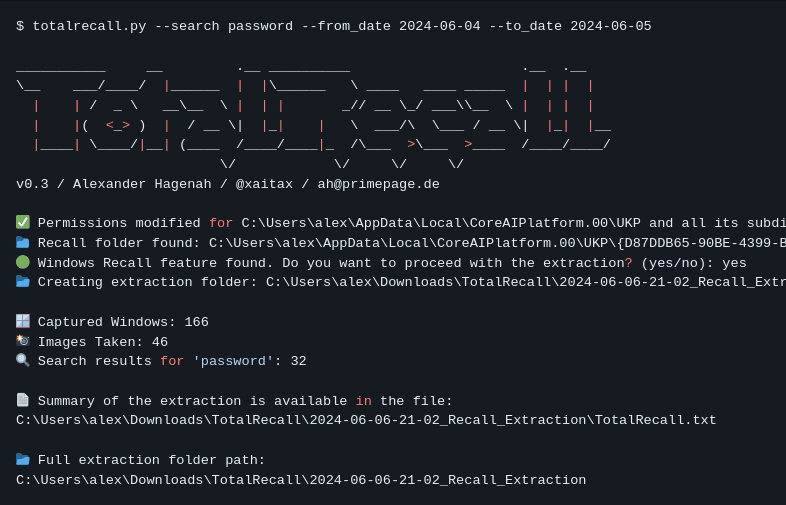
Task: Click the TotalRecall.txt summary file path
Action: click(366, 420)
